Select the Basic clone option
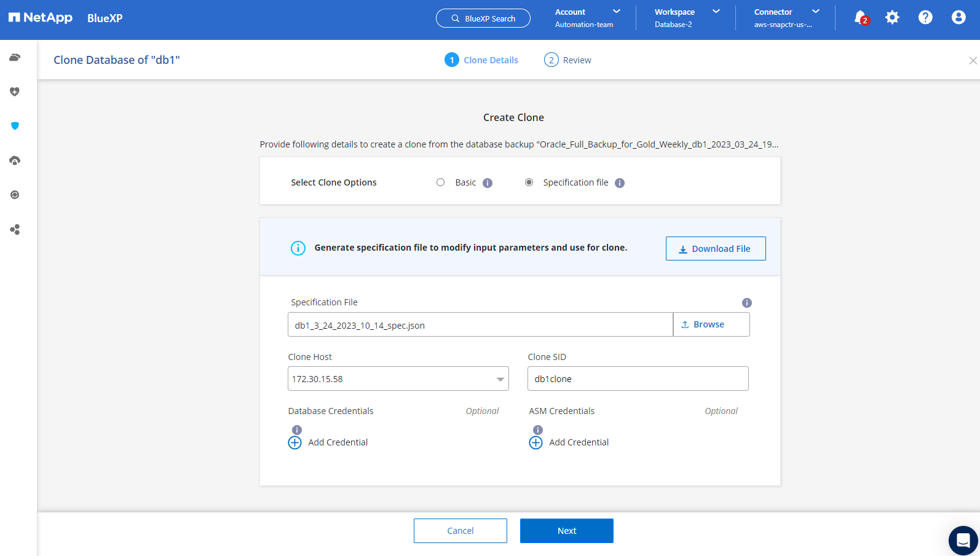 click(x=440, y=182)
